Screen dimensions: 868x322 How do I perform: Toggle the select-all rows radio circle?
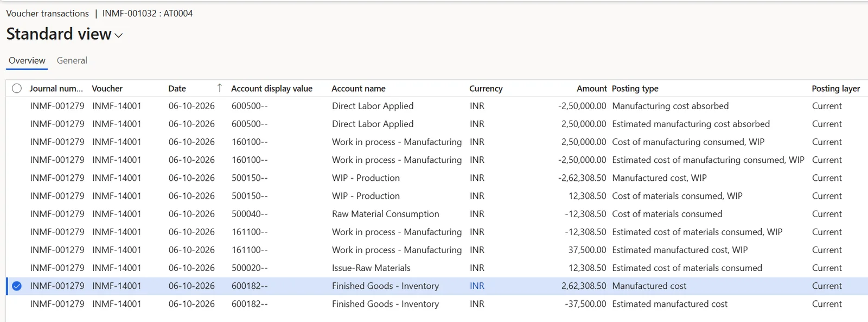[x=17, y=89]
